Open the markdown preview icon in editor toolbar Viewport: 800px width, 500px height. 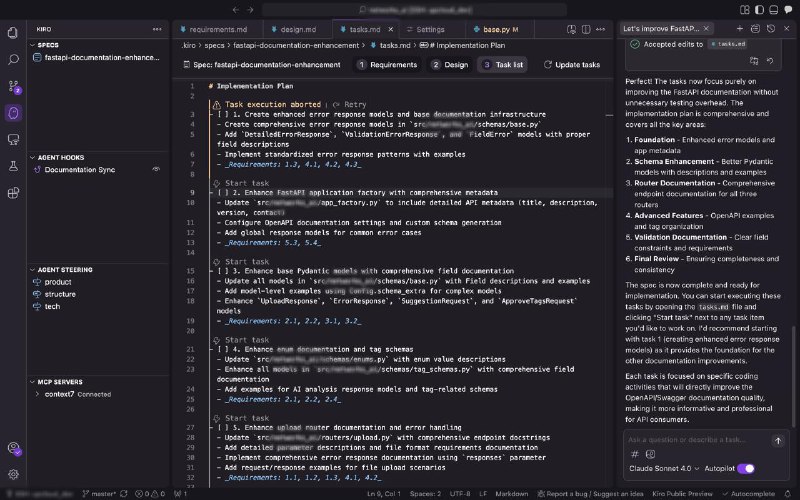click(x=571, y=30)
